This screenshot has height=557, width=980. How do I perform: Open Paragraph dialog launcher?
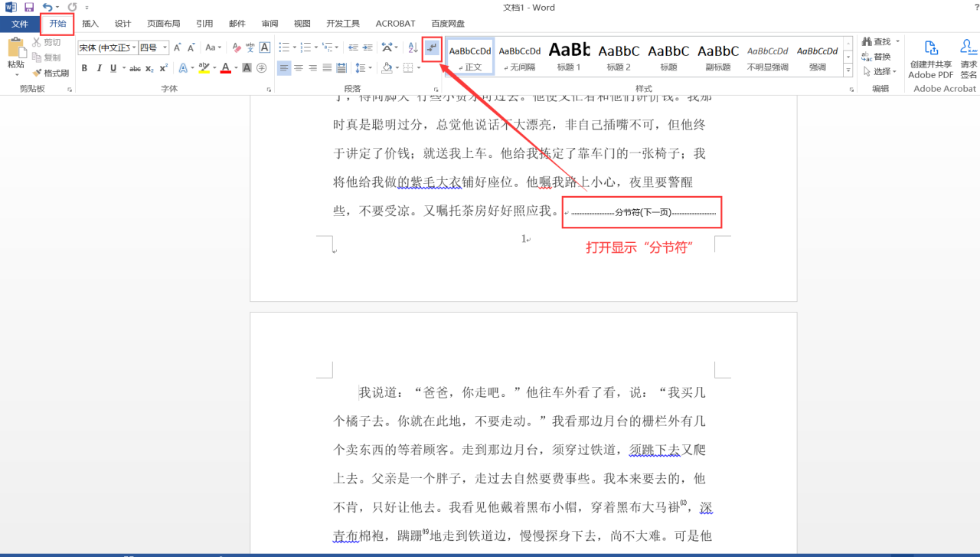coord(438,90)
